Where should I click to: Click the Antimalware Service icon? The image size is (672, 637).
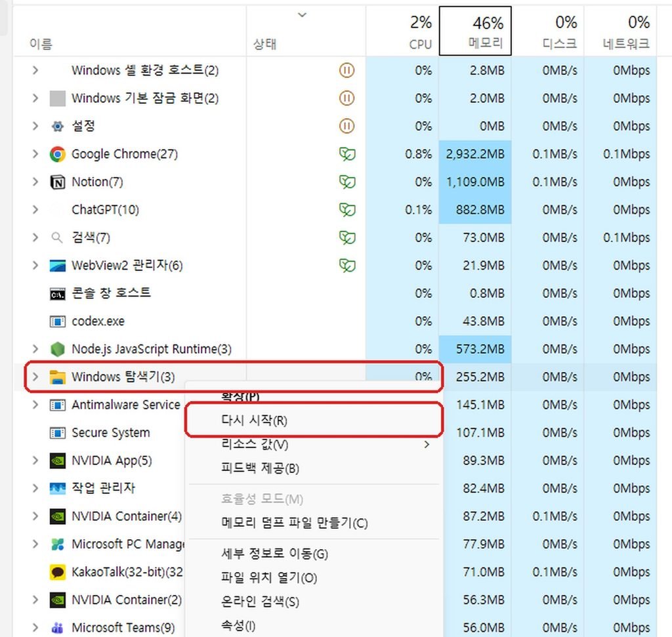click(58, 405)
